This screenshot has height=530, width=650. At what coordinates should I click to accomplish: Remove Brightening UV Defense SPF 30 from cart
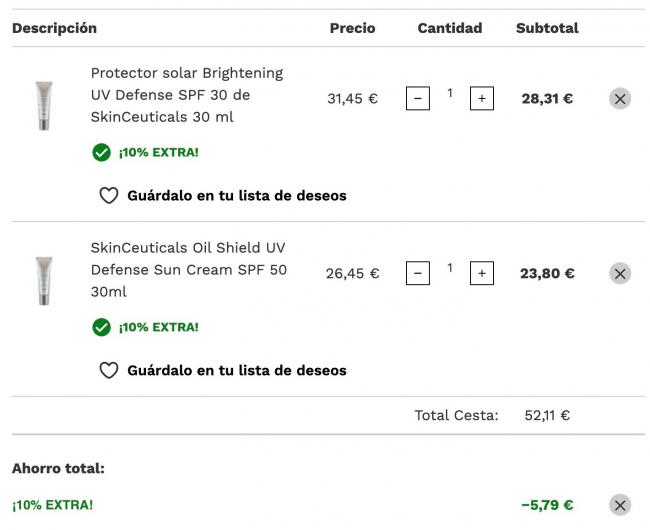[x=620, y=99]
